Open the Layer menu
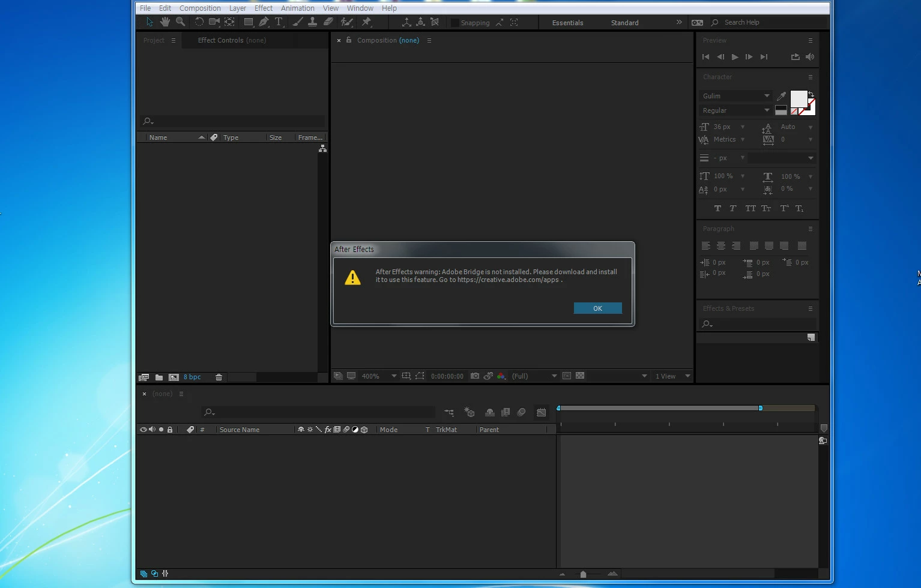921x588 pixels. point(237,8)
